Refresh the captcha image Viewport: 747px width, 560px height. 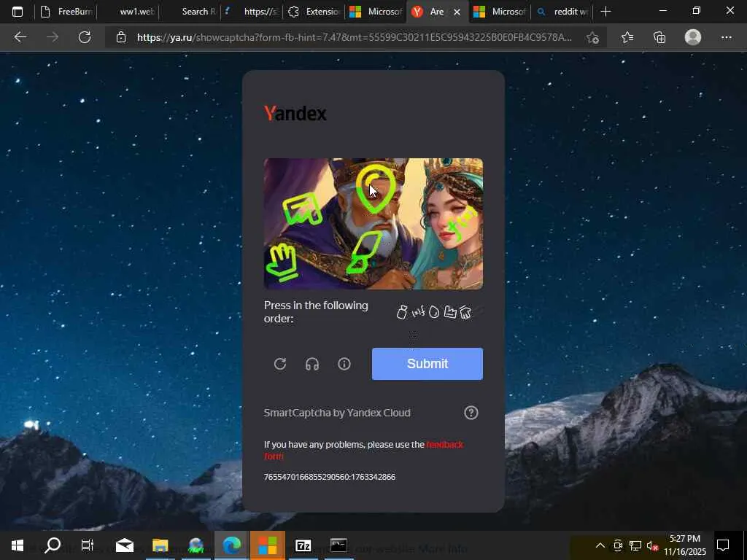pos(280,365)
